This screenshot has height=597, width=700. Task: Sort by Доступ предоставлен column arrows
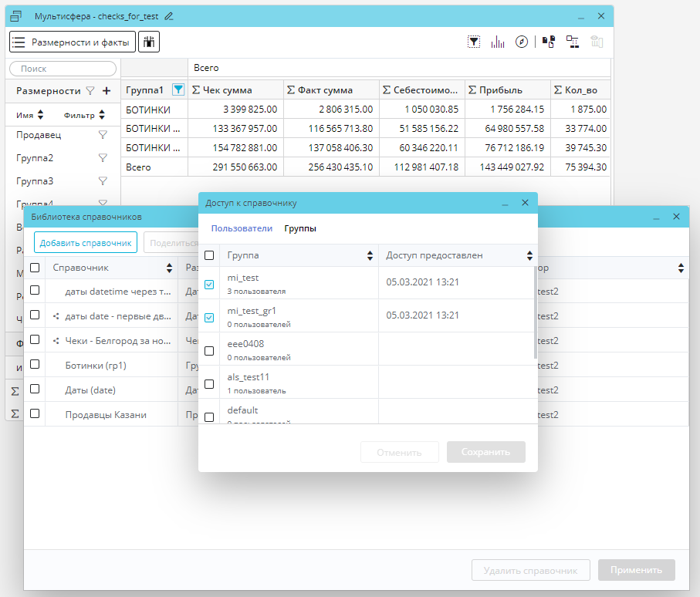(x=529, y=255)
